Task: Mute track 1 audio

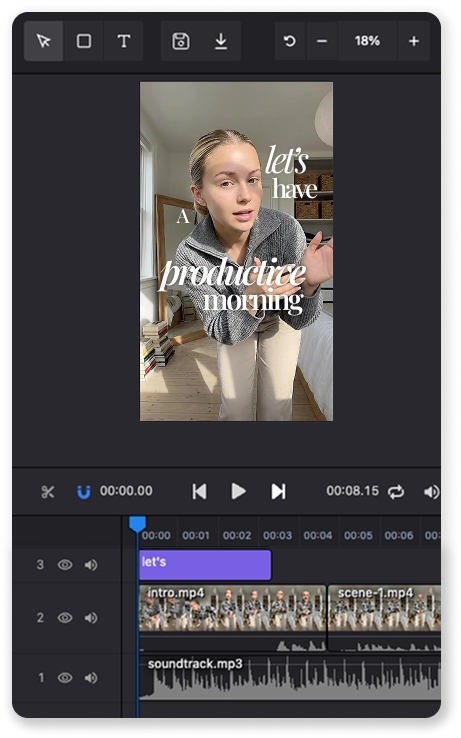Action: pyautogui.click(x=91, y=677)
